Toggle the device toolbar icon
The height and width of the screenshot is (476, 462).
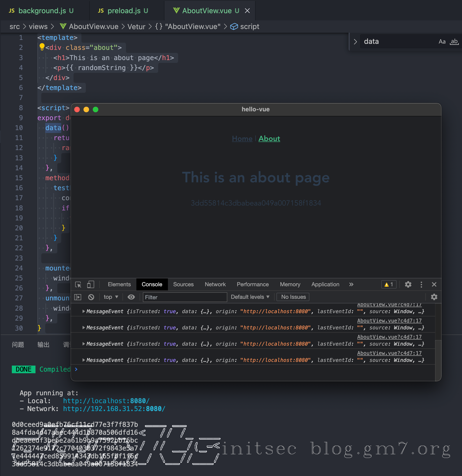click(90, 284)
